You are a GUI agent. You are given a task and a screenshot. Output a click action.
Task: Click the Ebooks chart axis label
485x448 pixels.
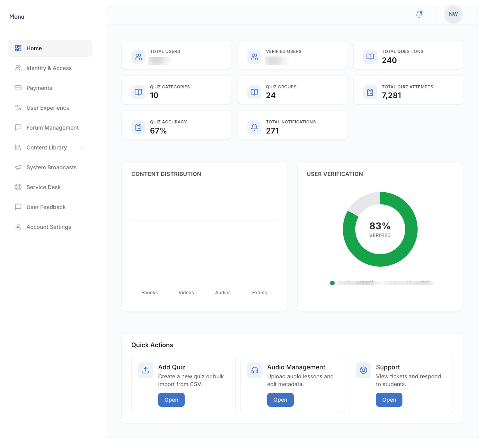click(x=150, y=293)
